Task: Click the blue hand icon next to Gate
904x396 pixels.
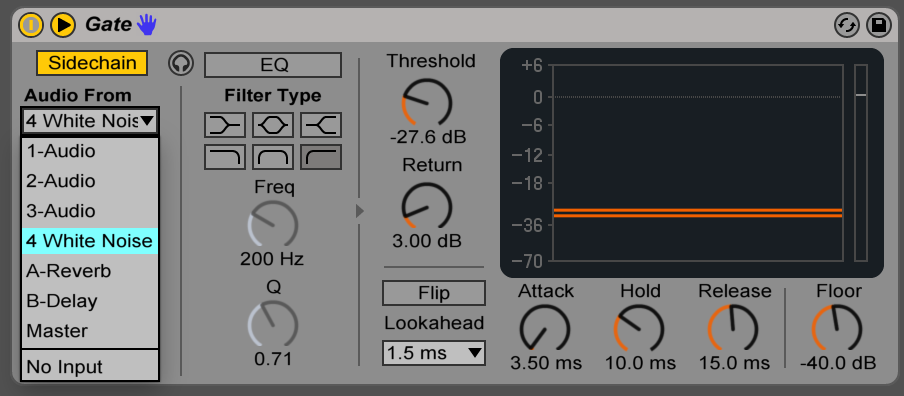Action: [x=146, y=25]
